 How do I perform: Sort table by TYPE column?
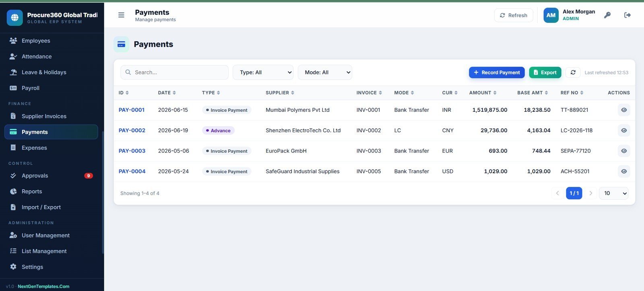click(x=211, y=93)
